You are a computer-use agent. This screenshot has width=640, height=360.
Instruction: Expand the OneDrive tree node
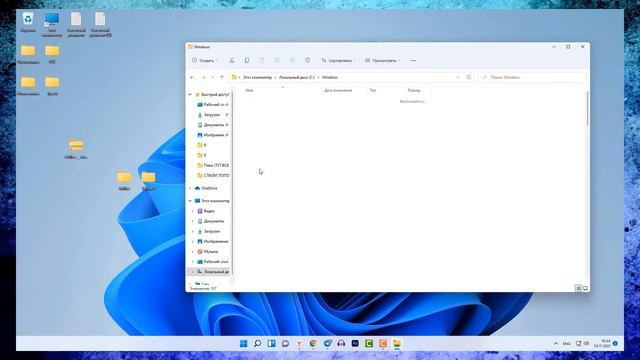point(190,188)
